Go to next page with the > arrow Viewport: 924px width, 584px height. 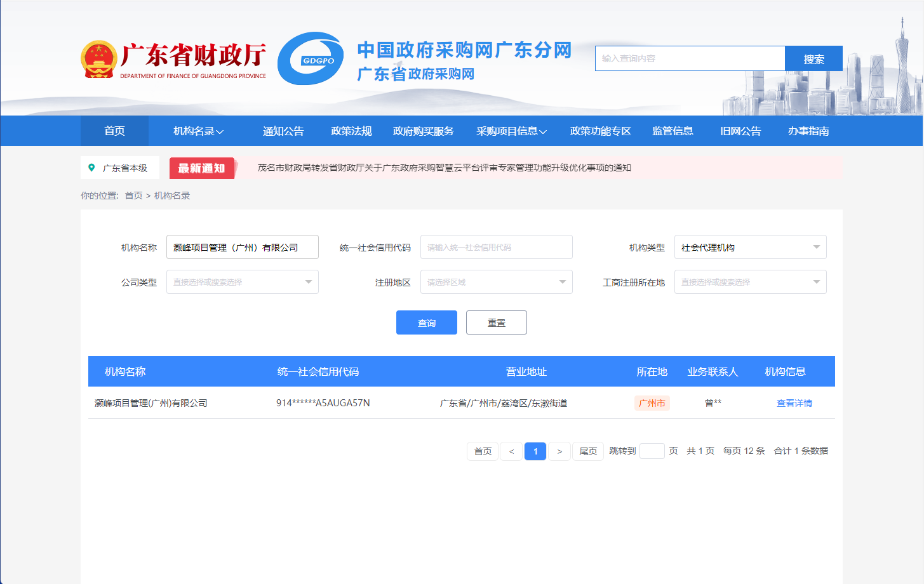pos(559,451)
